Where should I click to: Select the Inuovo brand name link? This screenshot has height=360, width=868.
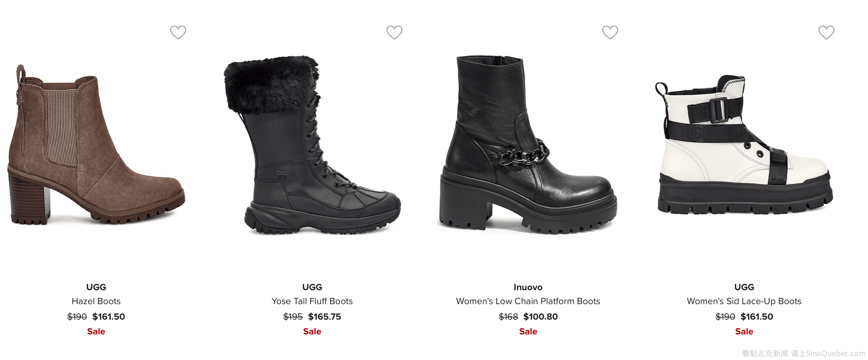point(528,287)
